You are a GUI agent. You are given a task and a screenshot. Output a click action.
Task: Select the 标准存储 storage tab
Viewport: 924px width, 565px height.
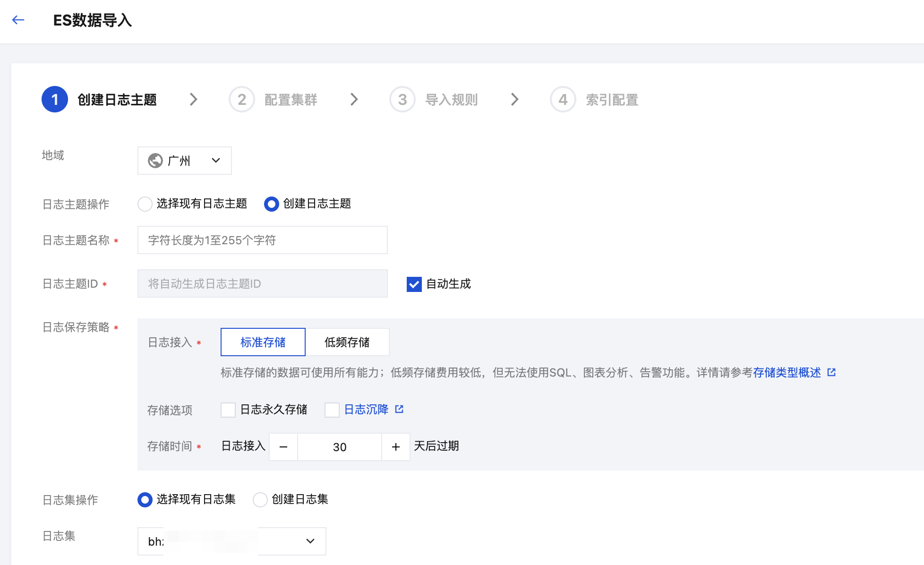coord(263,342)
